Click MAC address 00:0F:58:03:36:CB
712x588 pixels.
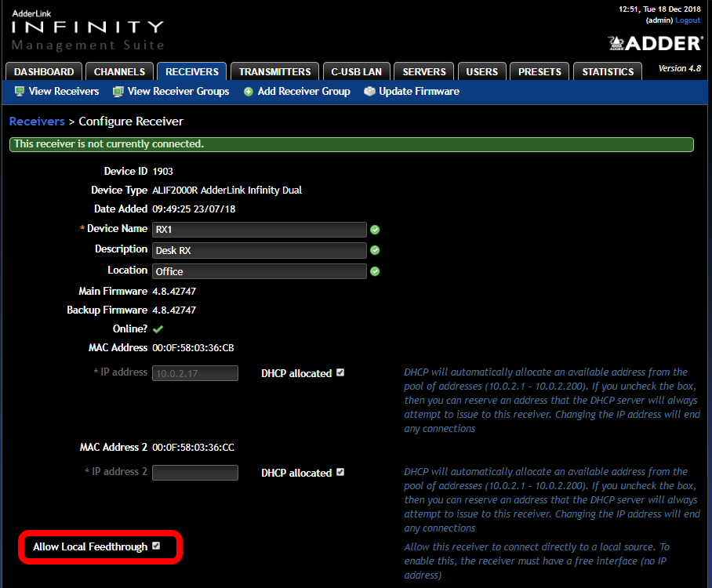tap(193, 348)
